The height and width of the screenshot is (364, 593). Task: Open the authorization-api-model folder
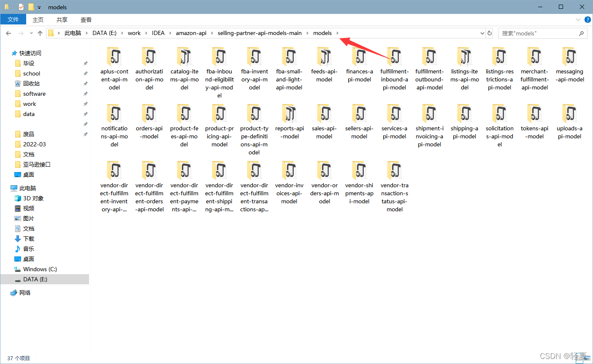pyautogui.click(x=149, y=68)
